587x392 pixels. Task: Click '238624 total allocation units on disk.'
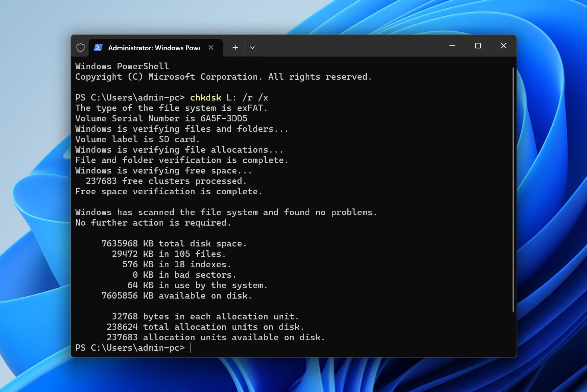(205, 327)
